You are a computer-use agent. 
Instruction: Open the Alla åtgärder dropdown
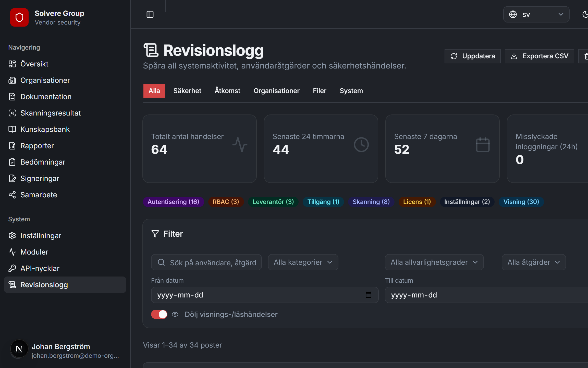534,262
